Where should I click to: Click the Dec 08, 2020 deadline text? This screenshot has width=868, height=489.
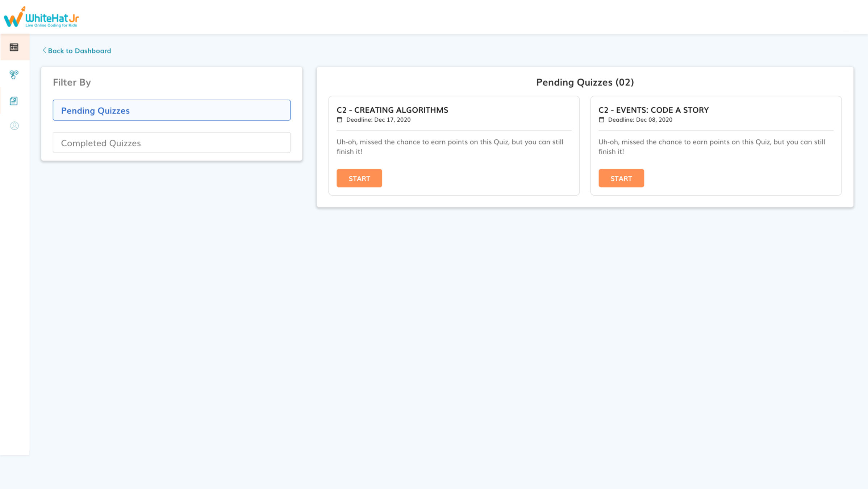point(654,120)
